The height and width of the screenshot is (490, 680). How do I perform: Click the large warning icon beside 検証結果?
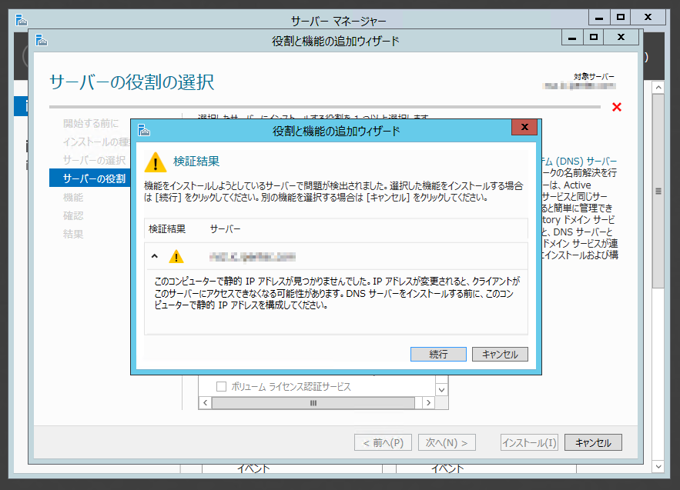coord(155,162)
